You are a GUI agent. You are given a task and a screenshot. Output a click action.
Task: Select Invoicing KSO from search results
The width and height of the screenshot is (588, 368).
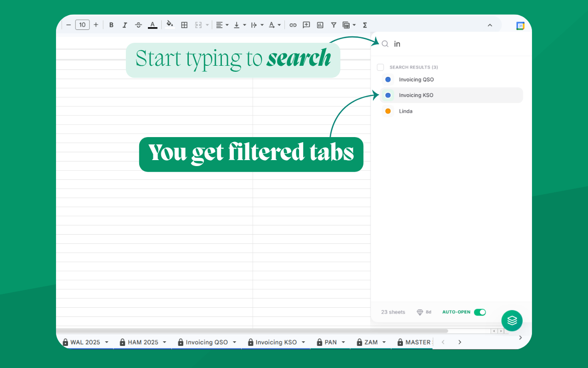click(416, 95)
